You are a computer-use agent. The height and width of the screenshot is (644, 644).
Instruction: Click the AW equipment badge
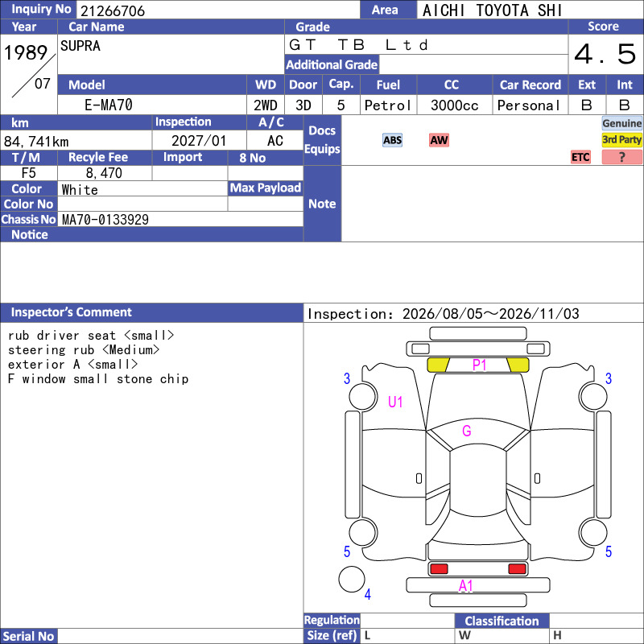click(439, 140)
